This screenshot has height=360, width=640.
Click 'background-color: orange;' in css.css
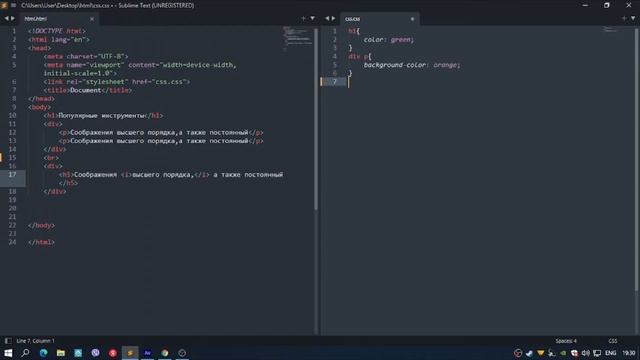click(412, 65)
